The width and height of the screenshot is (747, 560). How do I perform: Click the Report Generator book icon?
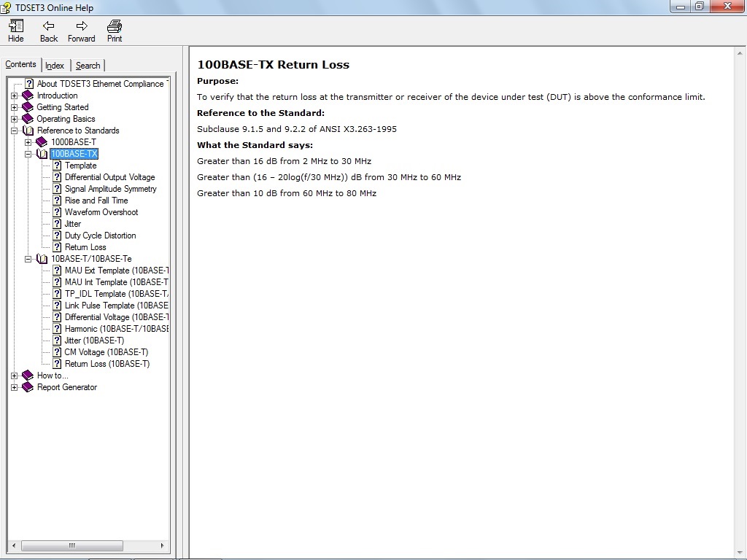coord(28,388)
